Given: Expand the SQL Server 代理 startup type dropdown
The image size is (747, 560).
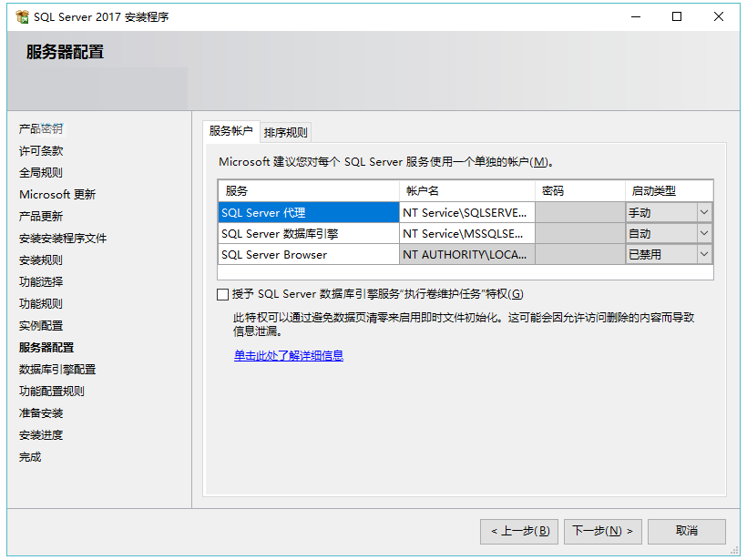Looking at the screenshot, I should [704, 212].
